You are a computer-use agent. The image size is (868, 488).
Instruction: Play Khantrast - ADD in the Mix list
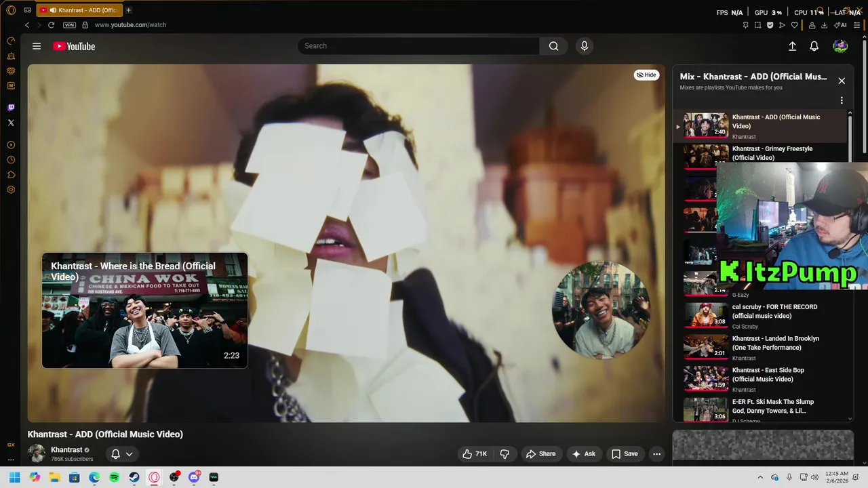pos(759,125)
